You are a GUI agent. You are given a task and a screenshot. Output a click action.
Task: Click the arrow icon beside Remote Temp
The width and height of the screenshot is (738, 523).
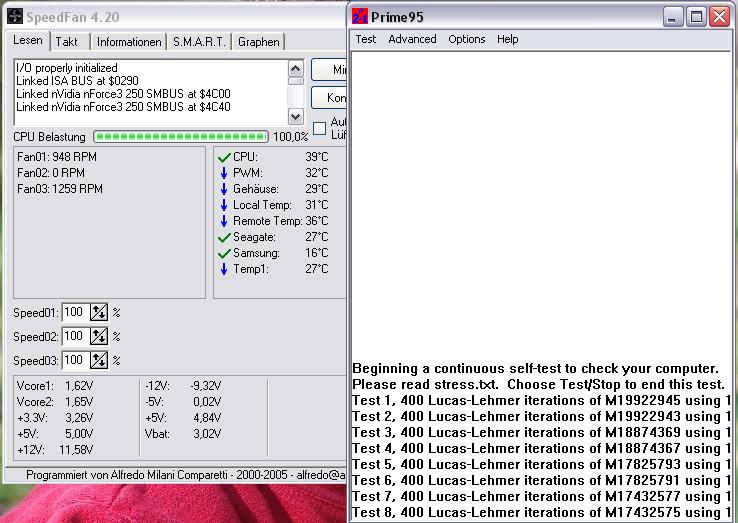point(224,221)
